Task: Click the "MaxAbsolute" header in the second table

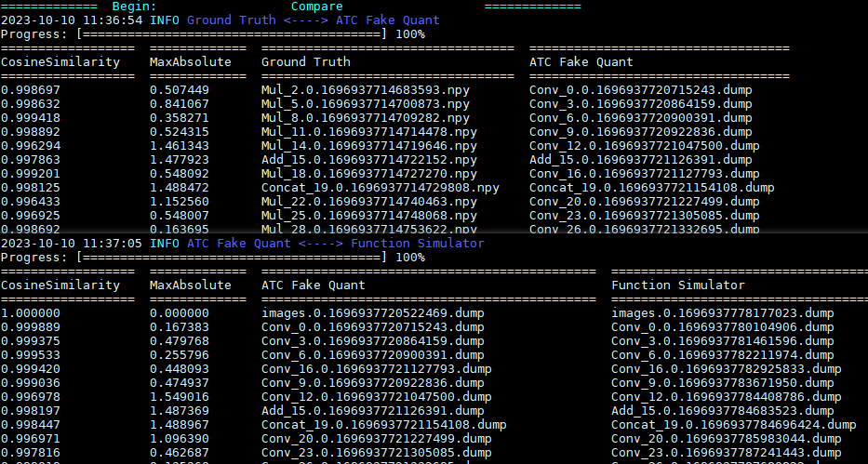Action: 191,285
